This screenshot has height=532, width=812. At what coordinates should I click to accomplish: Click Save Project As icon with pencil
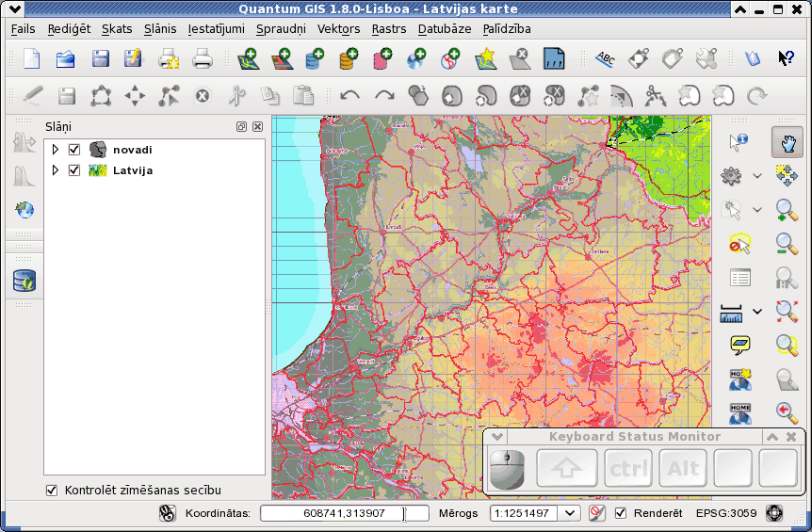(x=133, y=58)
